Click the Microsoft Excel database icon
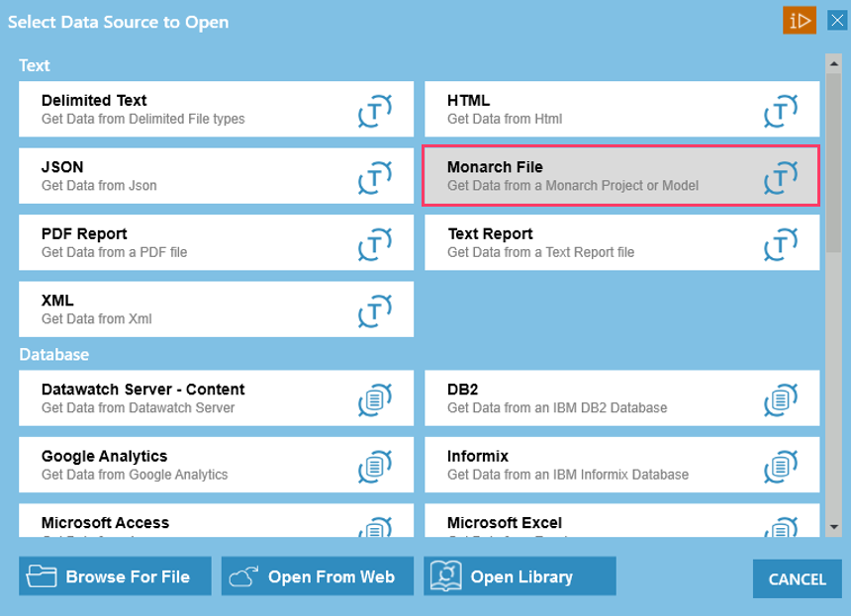Image resolution: width=851 pixels, height=616 pixels. 781,527
